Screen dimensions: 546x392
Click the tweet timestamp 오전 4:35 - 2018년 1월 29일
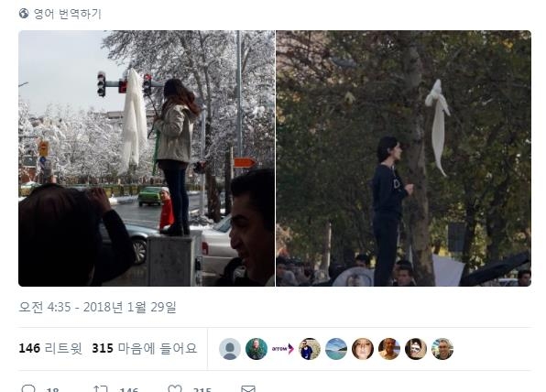coord(97,307)
